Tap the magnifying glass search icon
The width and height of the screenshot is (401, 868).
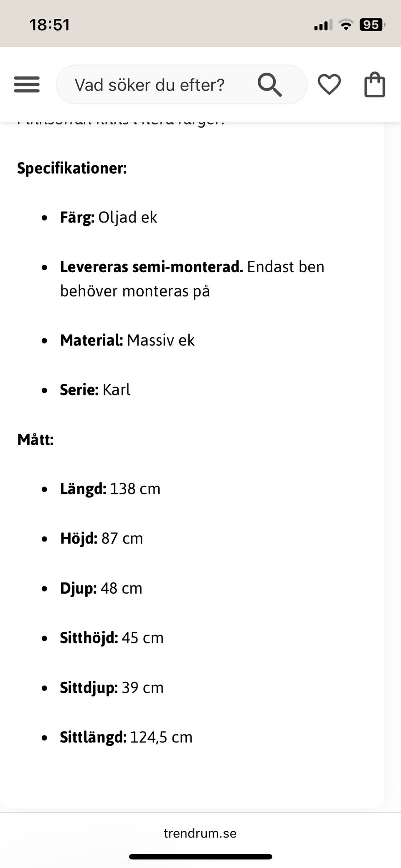pyautogui.click(x=269, y=85)
